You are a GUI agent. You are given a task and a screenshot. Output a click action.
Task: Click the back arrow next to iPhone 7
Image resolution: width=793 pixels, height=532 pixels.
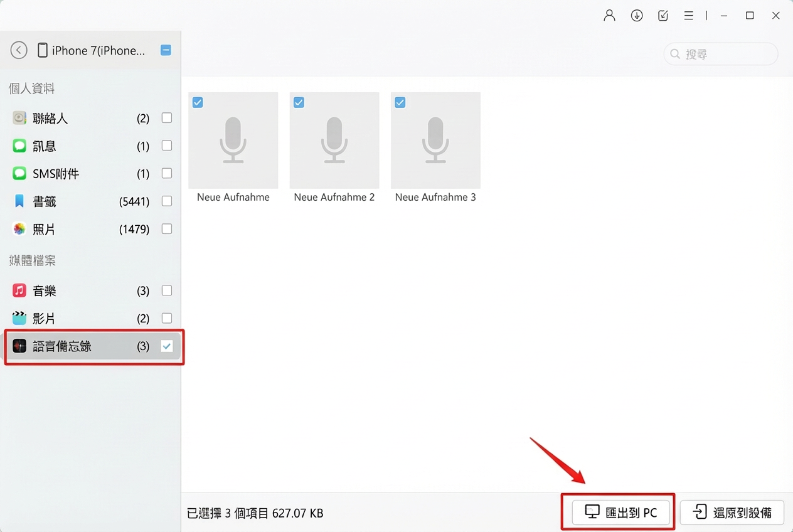(18, 50)
